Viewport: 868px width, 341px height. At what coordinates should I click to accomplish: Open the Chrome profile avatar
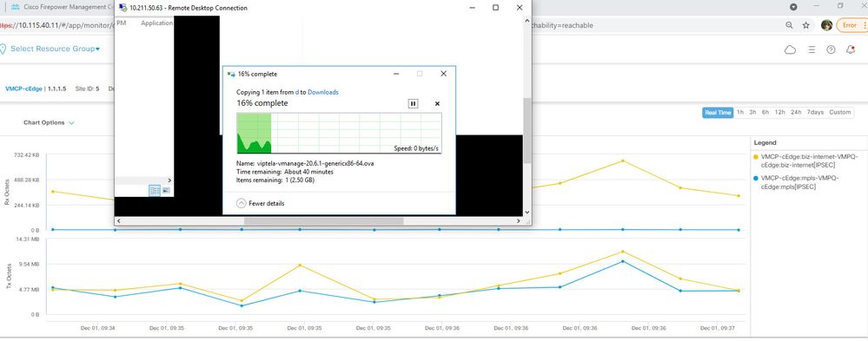pos(826,25)
